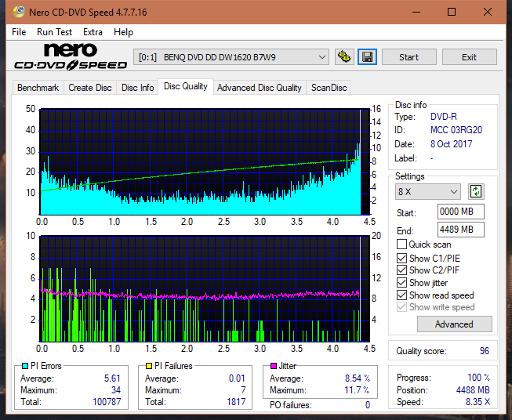This screenshot has height=420, width=512.
Task: Click the Start button
Action: click(409, 57)
